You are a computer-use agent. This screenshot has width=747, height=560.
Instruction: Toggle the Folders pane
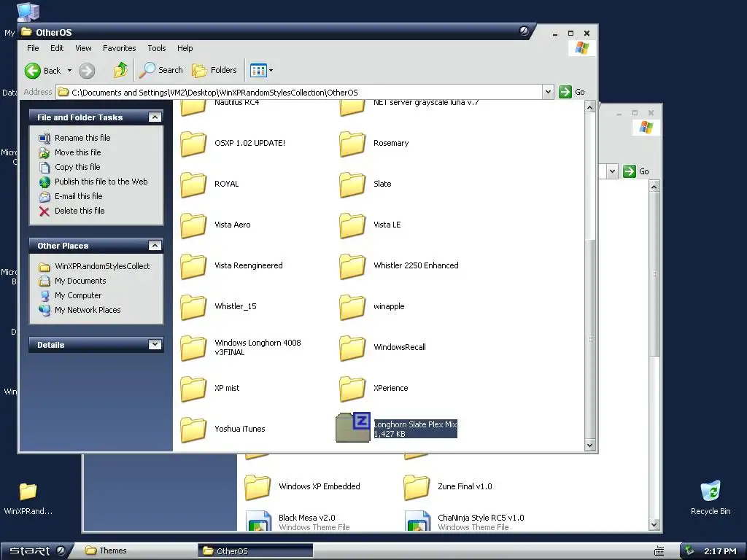(214, 70)
